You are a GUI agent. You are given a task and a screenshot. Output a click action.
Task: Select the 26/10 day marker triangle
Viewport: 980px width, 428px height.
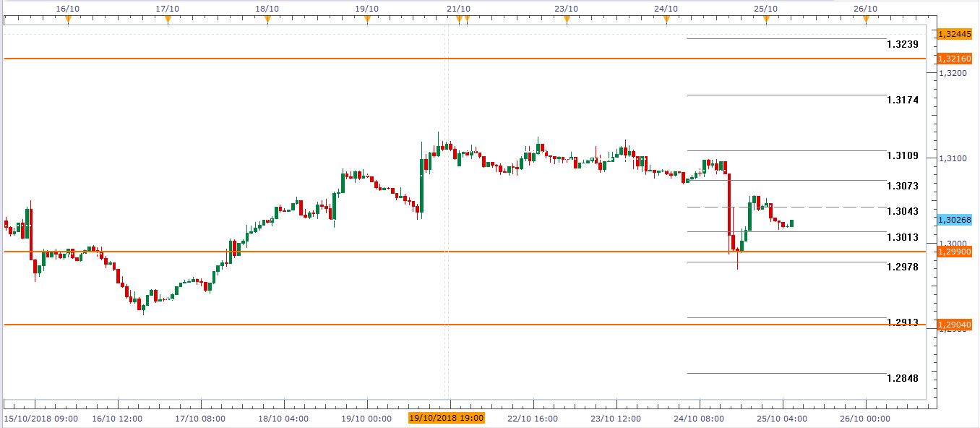pos(866,20)
